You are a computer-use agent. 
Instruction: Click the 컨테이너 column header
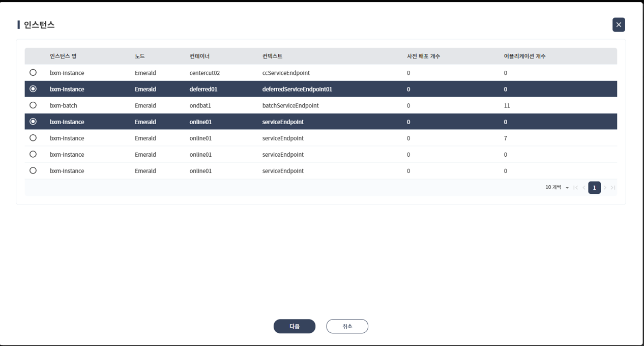click(x=199, y=56)
